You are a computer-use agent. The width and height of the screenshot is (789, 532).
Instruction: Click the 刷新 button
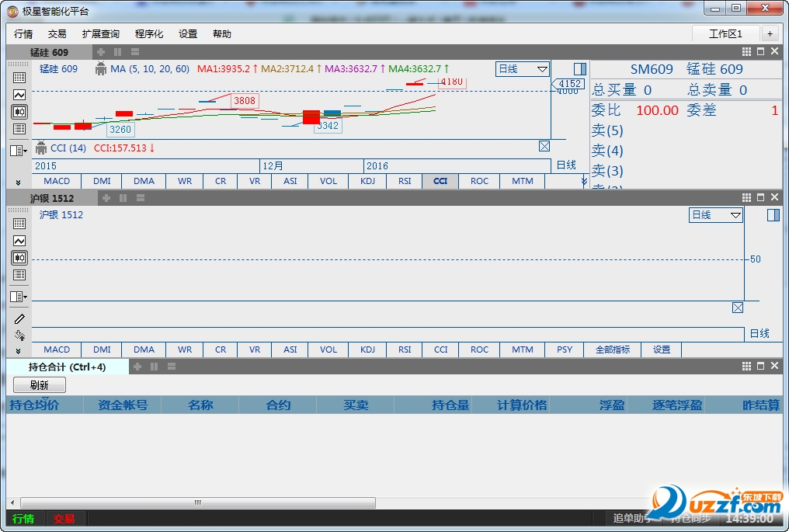(40, 385)
